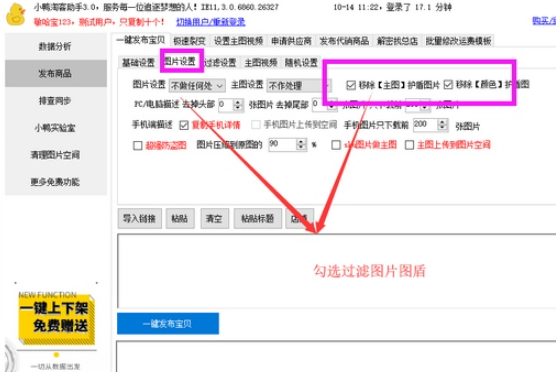Select the 过滤设置 sub-tab
Screen dimensions: 556x372
pos(220,63)
